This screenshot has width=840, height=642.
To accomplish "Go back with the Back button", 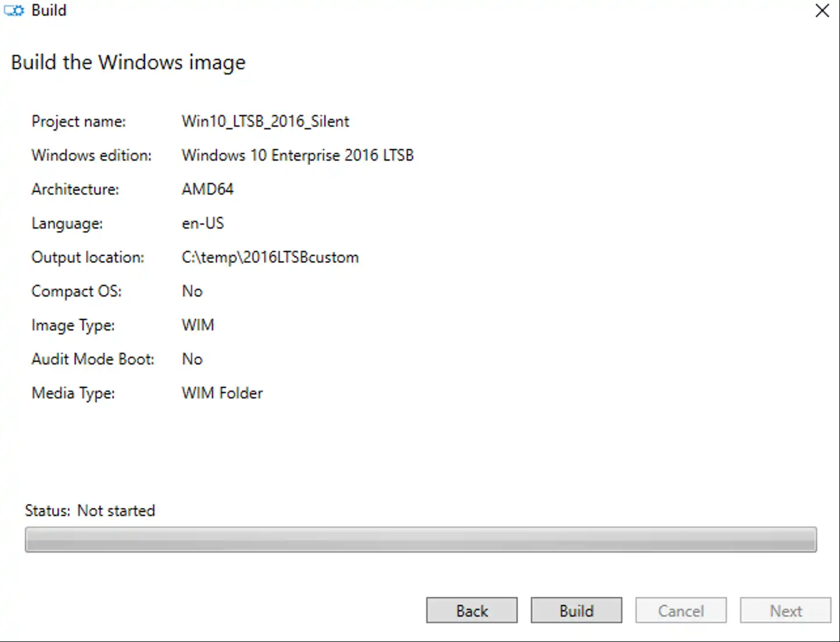I will tap(472, 611).
